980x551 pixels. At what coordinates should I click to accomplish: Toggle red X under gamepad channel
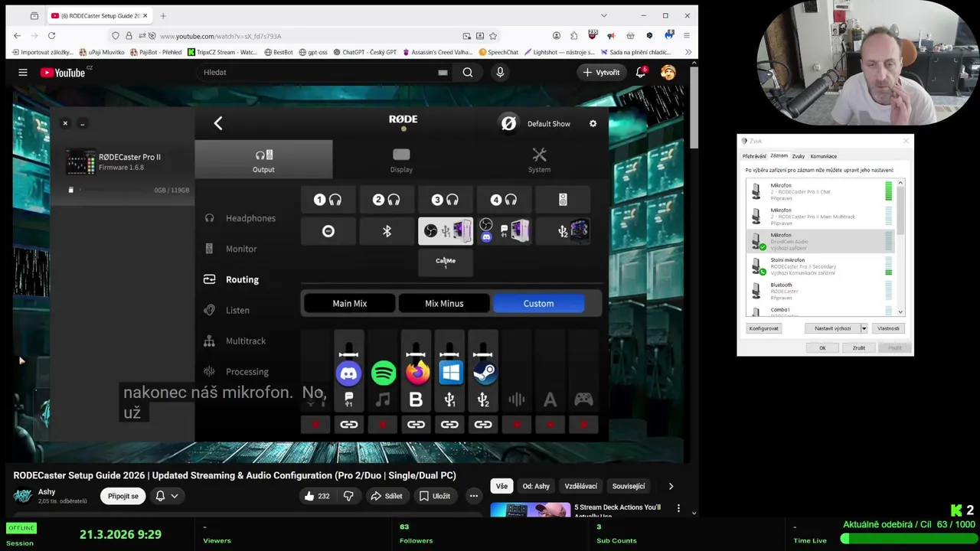click(583, 425)
